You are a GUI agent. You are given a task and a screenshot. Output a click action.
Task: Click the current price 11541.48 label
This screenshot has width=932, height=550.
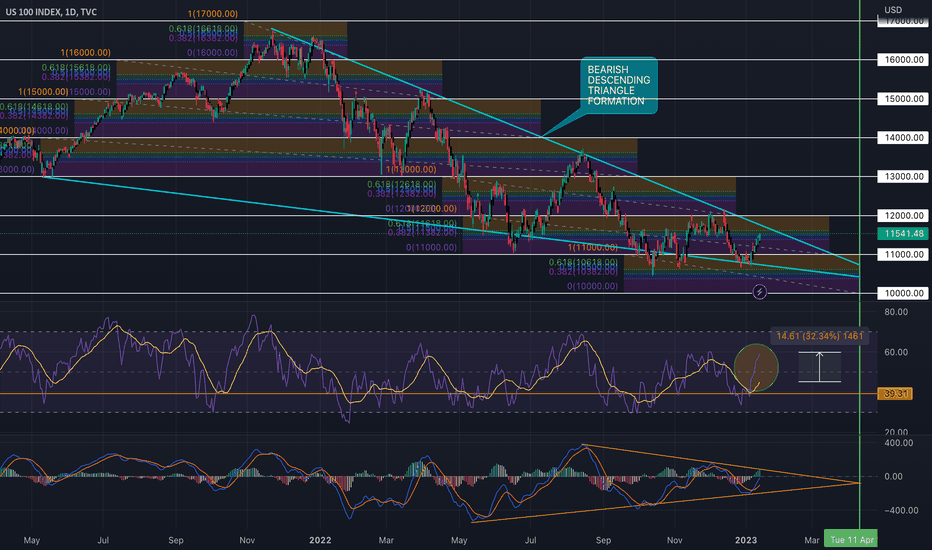903,234
